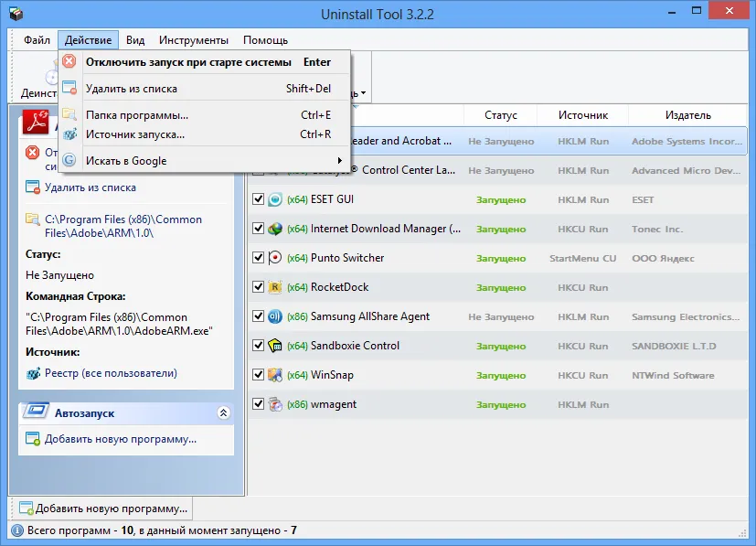Click the bottom Добавить новую программу... button

point(102,509)
